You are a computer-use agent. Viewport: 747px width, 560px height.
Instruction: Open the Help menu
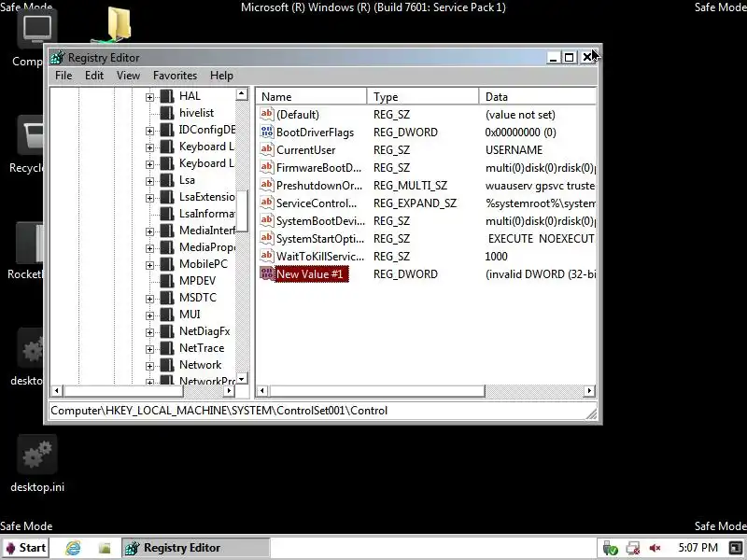(221, 76)
